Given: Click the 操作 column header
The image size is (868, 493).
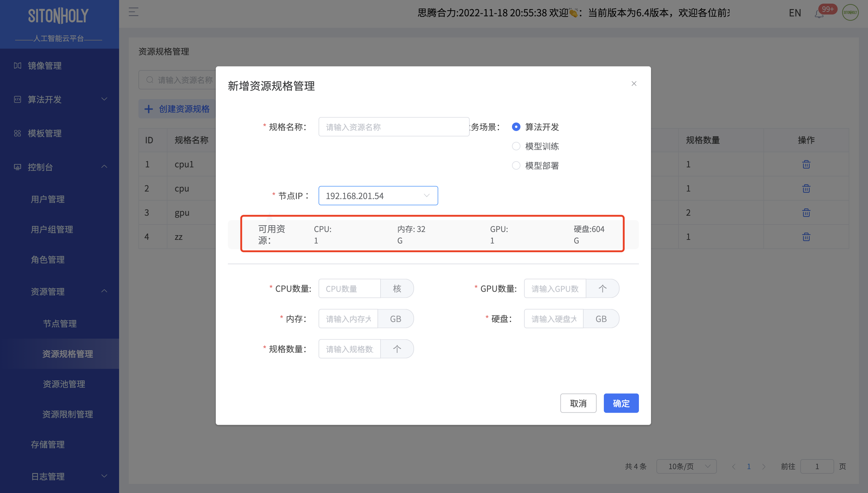Looking at the screenshot, I should coord(806,140).
